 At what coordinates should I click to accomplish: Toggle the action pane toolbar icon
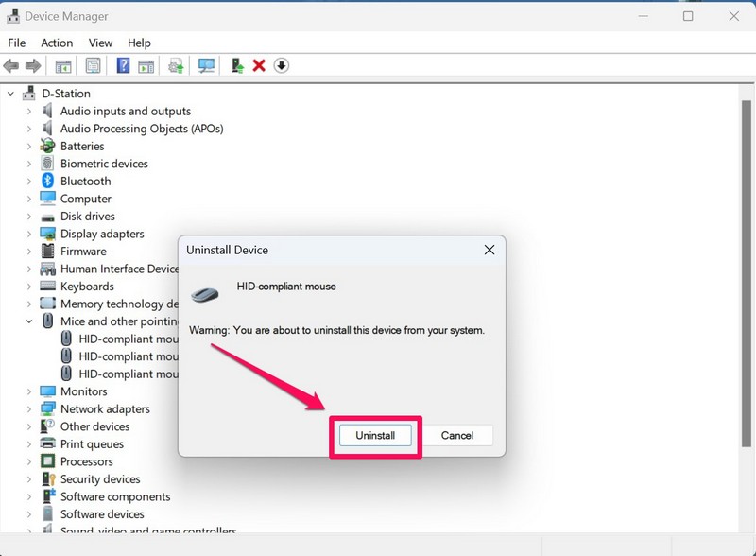click(x=146, y=65)
